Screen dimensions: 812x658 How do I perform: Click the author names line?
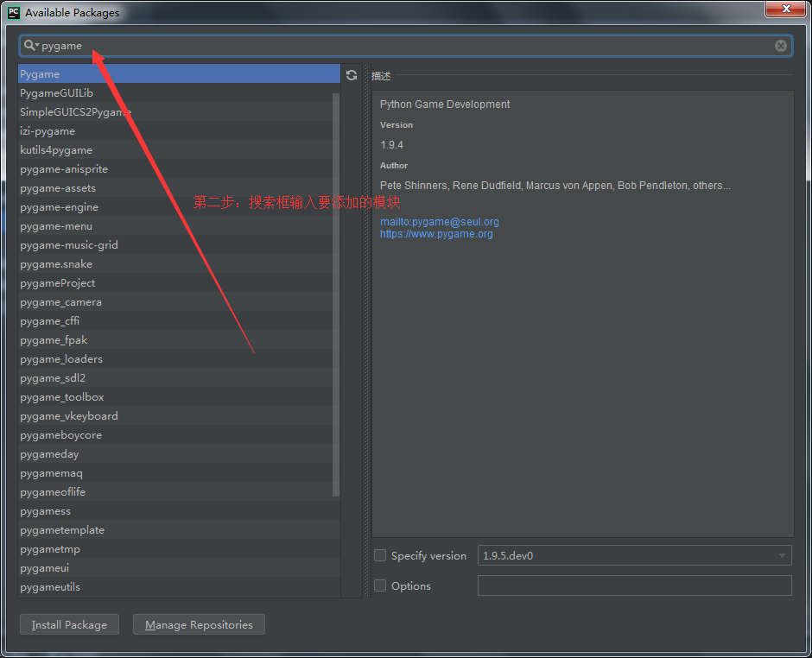pos(555,186)
